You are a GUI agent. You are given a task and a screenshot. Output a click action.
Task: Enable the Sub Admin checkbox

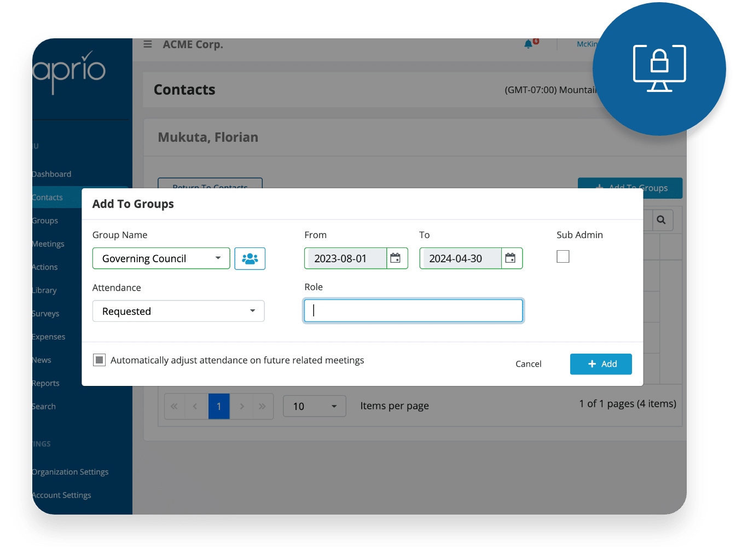coord(563,257)
